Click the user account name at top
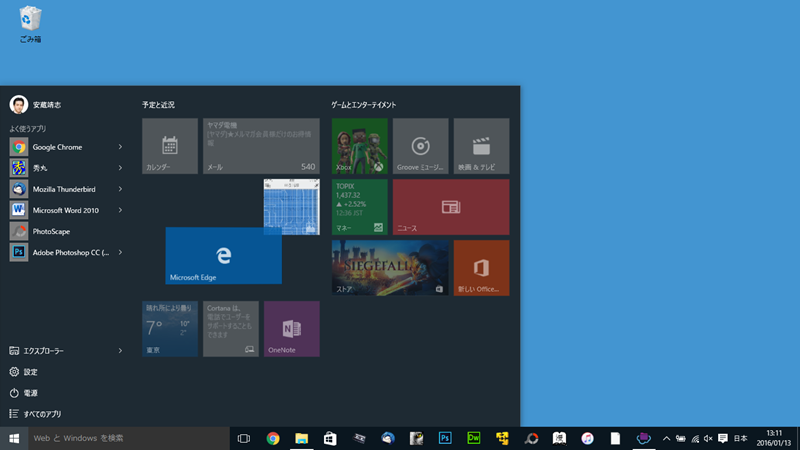Viewport: 800px width, 450px height. [x=46, y=105]
